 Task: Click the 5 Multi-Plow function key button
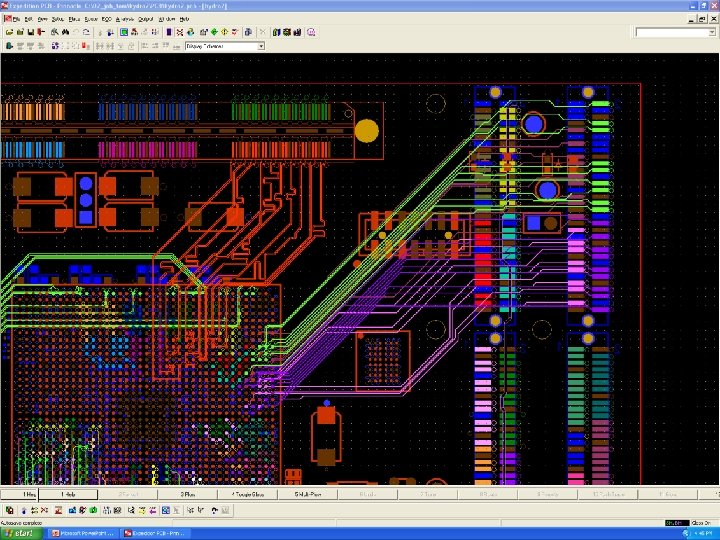click(x=308, y=495)
